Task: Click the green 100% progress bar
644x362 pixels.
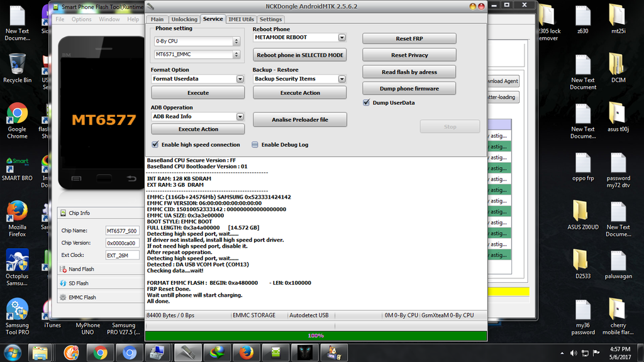Action: point(316,336)
